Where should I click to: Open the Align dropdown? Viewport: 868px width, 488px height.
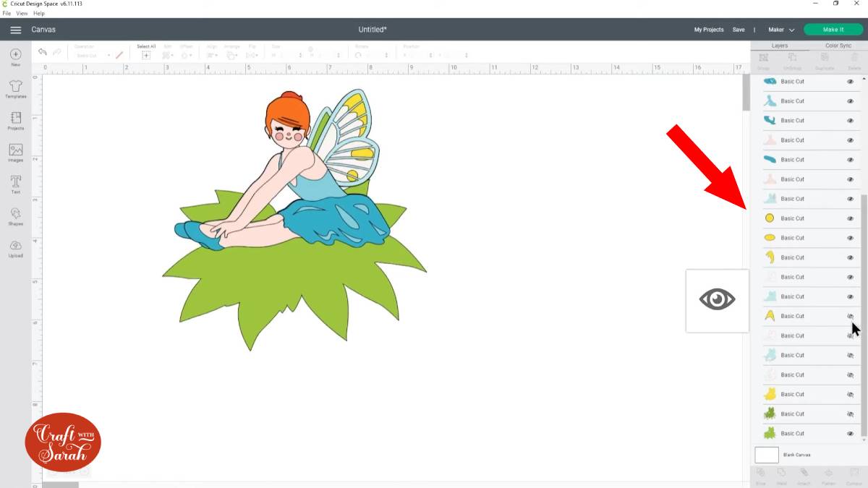pos(213,55)
